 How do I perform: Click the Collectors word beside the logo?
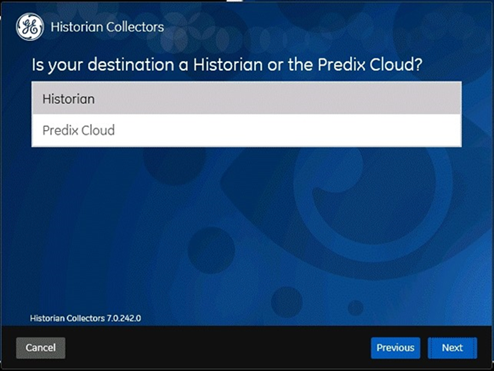(136, 27)
